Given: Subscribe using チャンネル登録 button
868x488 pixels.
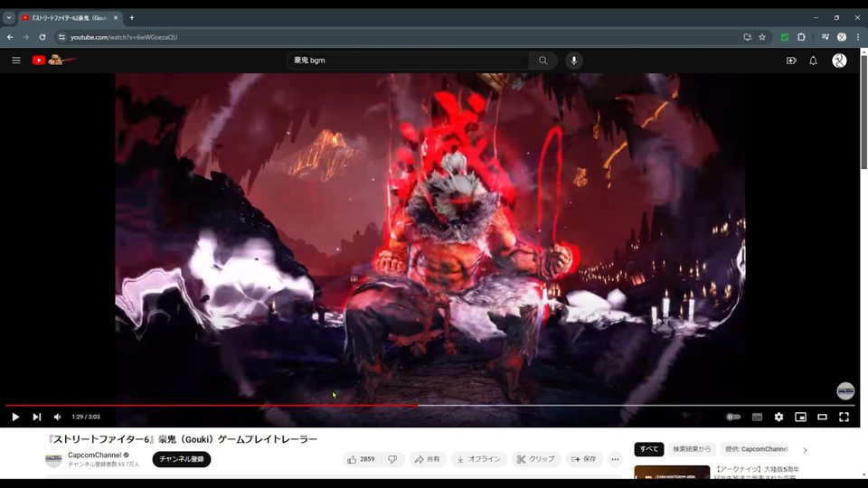Looking at the screenshot, I should pos(182,459).
